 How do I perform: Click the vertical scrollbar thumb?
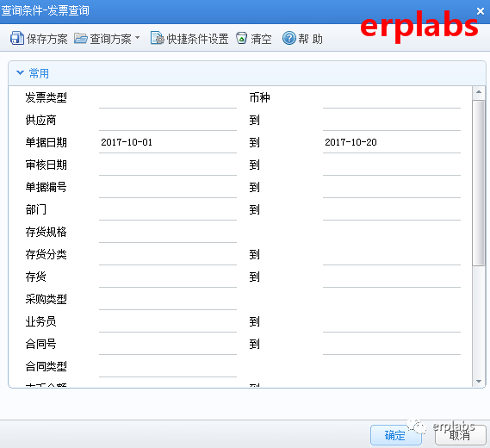[x=479, y=183]
